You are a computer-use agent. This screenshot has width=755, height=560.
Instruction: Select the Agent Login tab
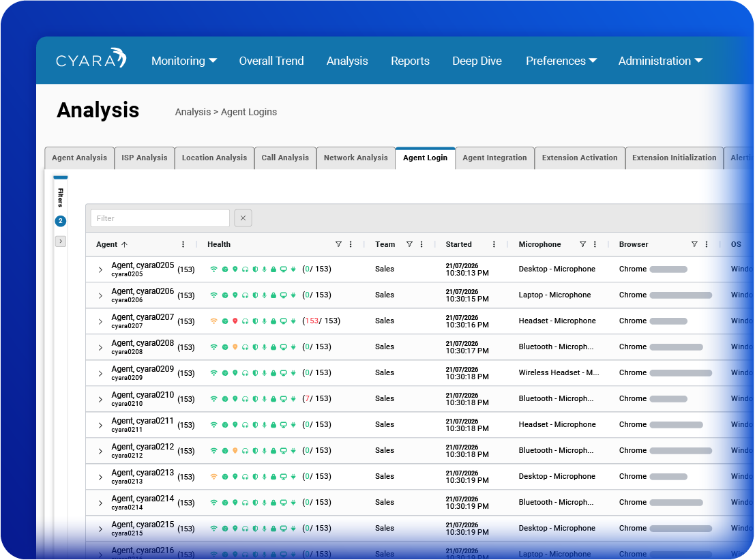pyautogui.click(x=425, y=158)
